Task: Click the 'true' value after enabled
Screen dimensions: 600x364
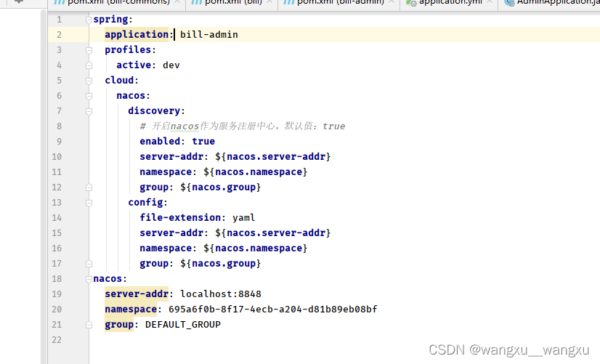Action: 203,141
